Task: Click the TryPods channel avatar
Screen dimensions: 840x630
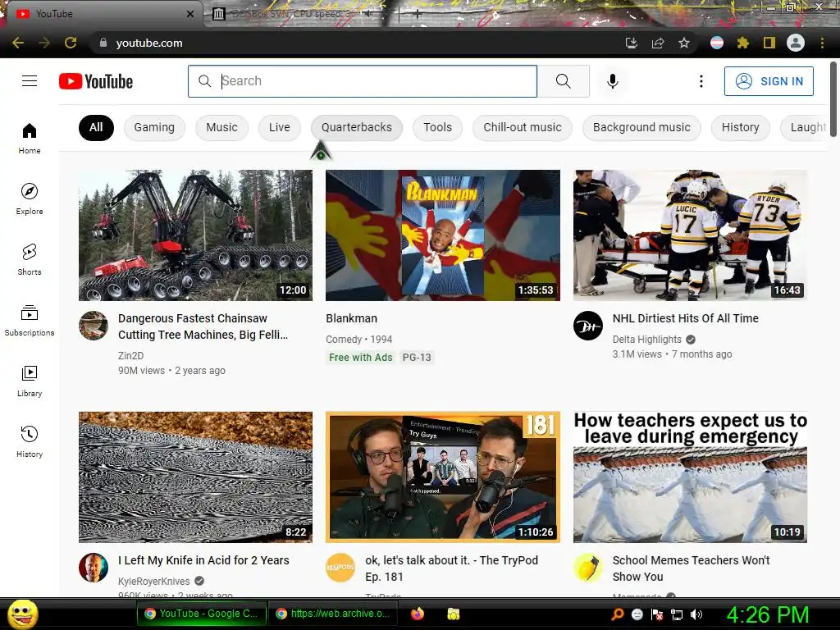Action: click(340, 568)
